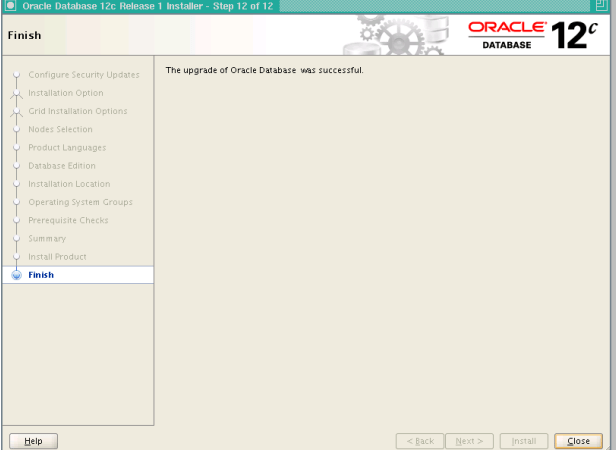The width and height of the screenshot is (616, 450).
Task: Select the Finish step in the sidebar
Action: tap(78, 275)
